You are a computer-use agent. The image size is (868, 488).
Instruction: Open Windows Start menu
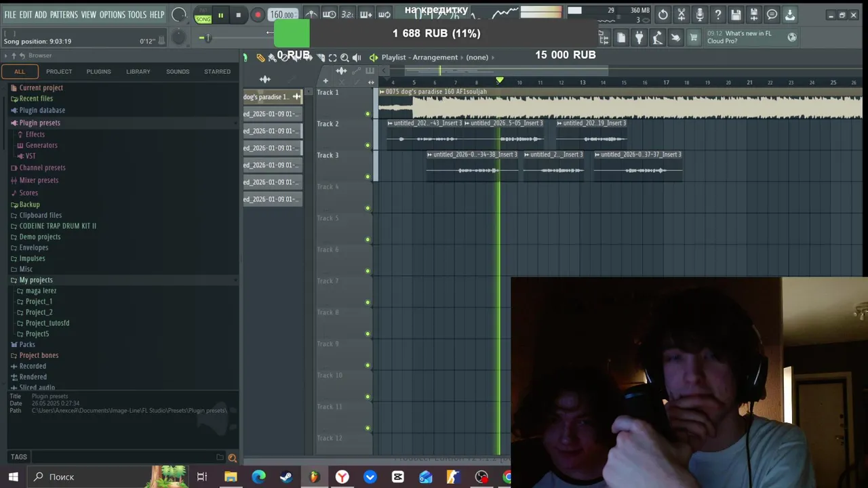pyautogui.click(x=13, y=476)
